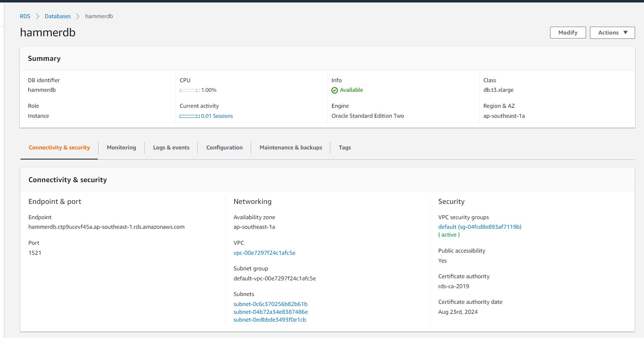Click the Modify button

[568, 33]
